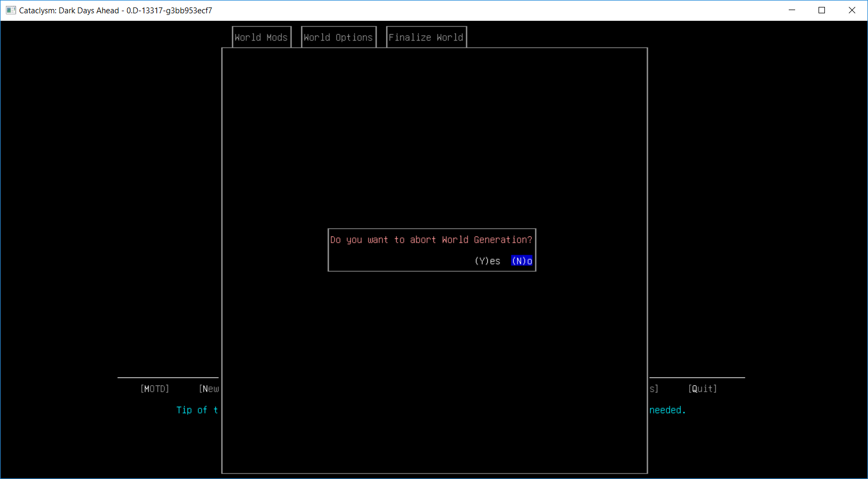This screenshot has height=479, width=868.
Task: Select the [Quit] menu entry
Action: [703, 389]
